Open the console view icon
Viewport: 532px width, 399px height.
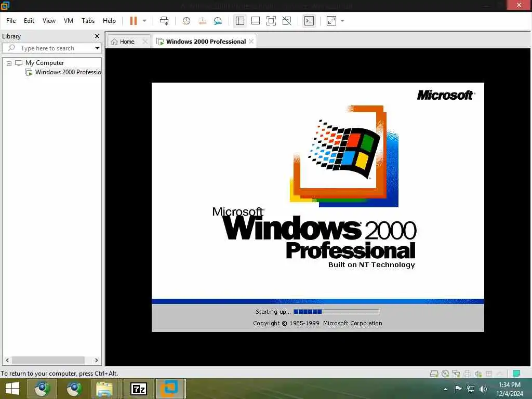(x=309, y=21)
